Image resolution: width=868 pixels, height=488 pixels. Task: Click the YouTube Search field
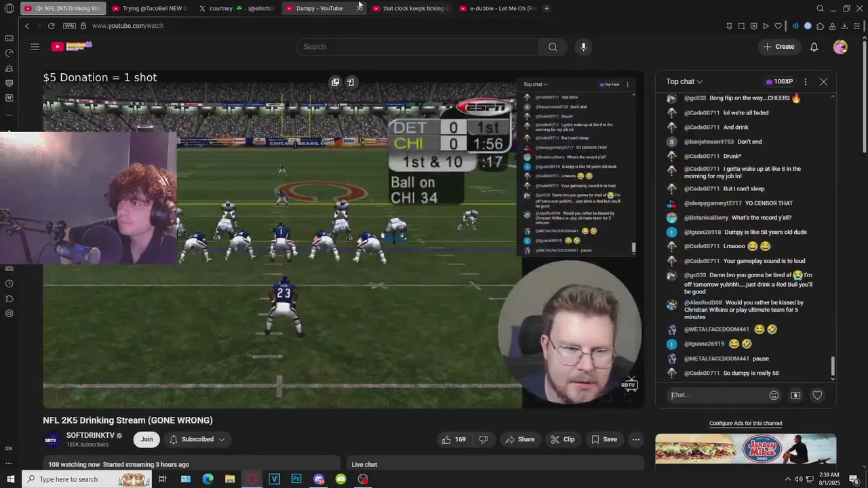(417, 47)
